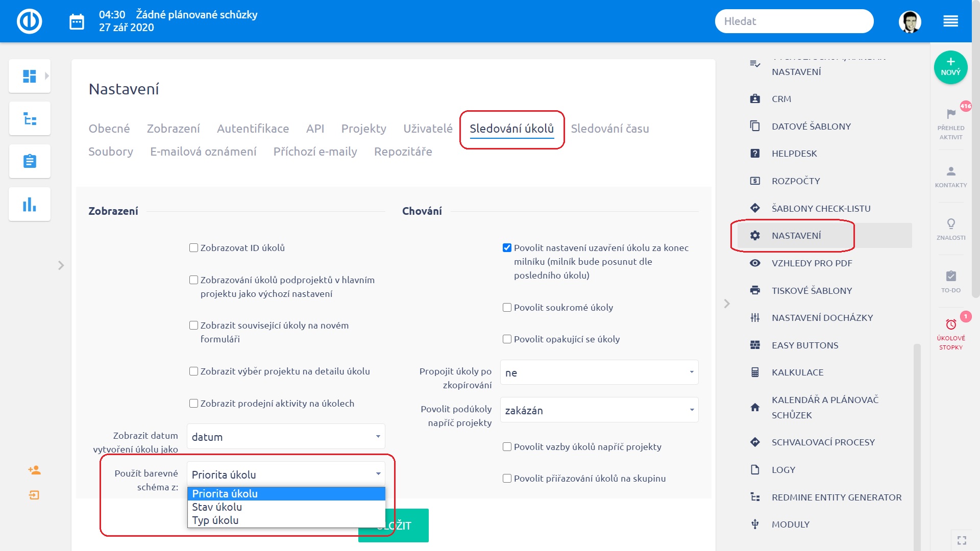This screenshot has width=980, height=551.
Task: Open Přehled aktivit flag icon
Action: click(x=951, y=114)
